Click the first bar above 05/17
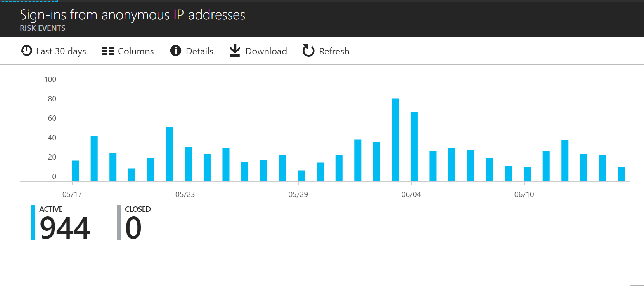This screenshot has height=286, width=644. pyautogui.click(x=75, y=171)
